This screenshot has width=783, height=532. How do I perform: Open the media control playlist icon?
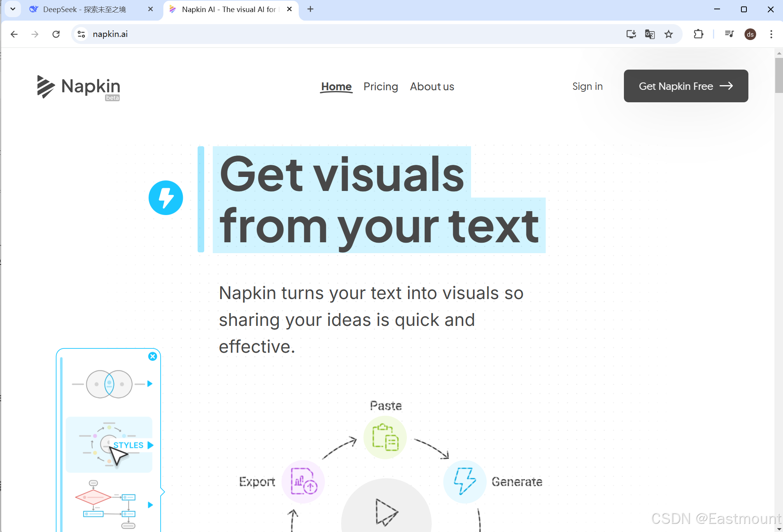click(729, 34)
